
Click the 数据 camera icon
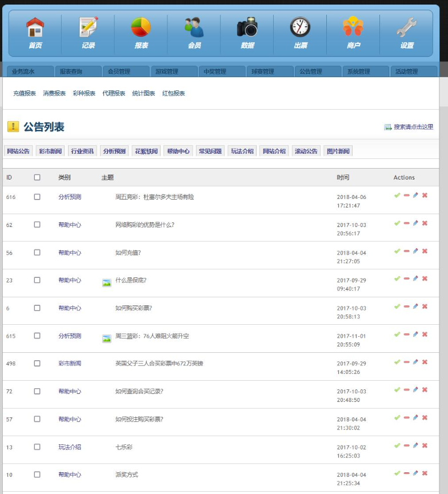click(x=247, y=27)
